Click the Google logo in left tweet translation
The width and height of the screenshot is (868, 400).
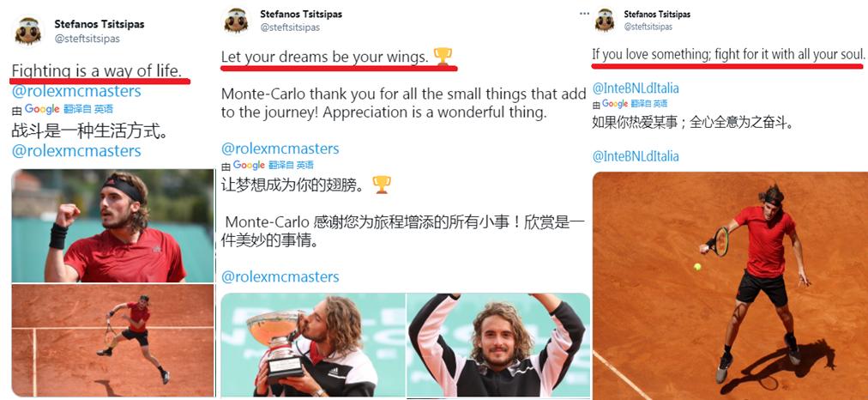click(41, 109)
